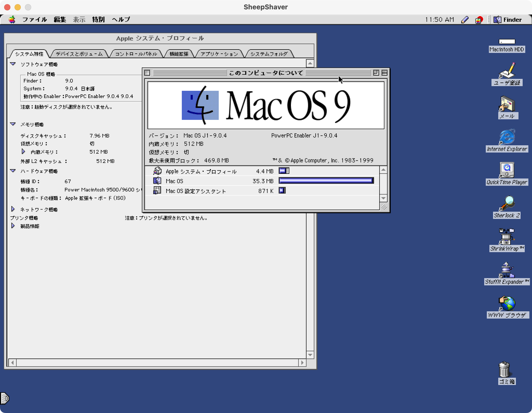This screenshot has width=532, height=413.
Task: Click the About window collapse box
Action: pyautogui.click(x=385, y=73)
